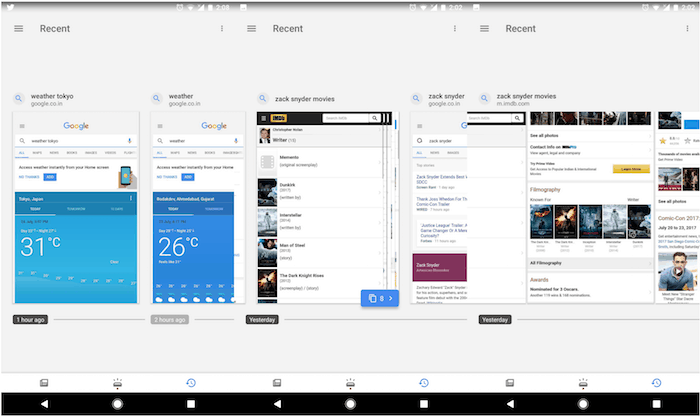Open hamburger menu in third phone screen
Image resolution: width=700 pixels, height=416 pixels.
(x=484, y=29)
